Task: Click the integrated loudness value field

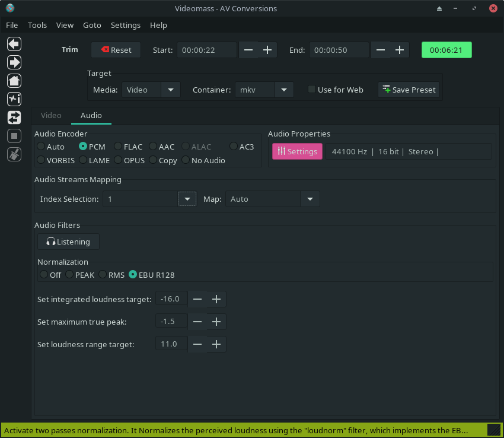Action: tap(171, 299)
